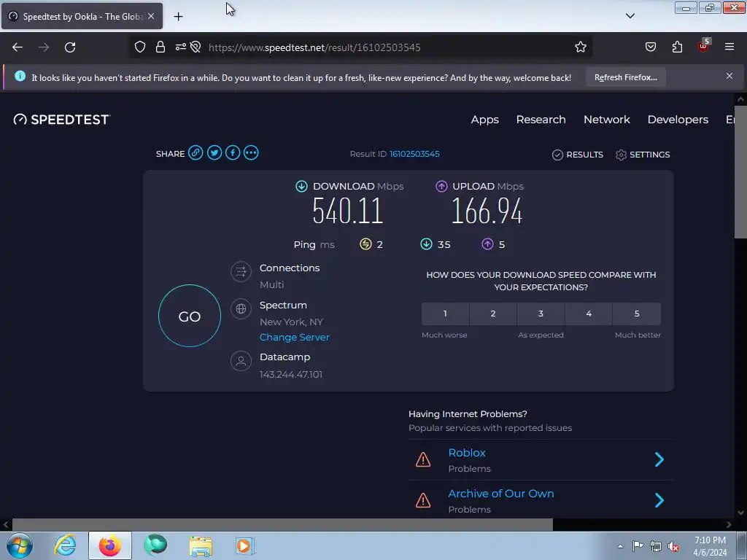Click Change Server link
The image size is (747, 560).
pyautogui.click(x=295, y=337)
